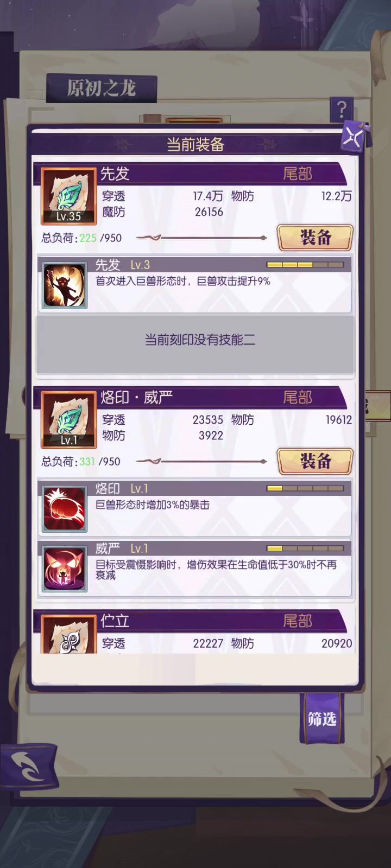The height and width of the screenshot is (868, 391).
Task: Select the 原初之龙 title tab
Action: (x=102, y=88)
